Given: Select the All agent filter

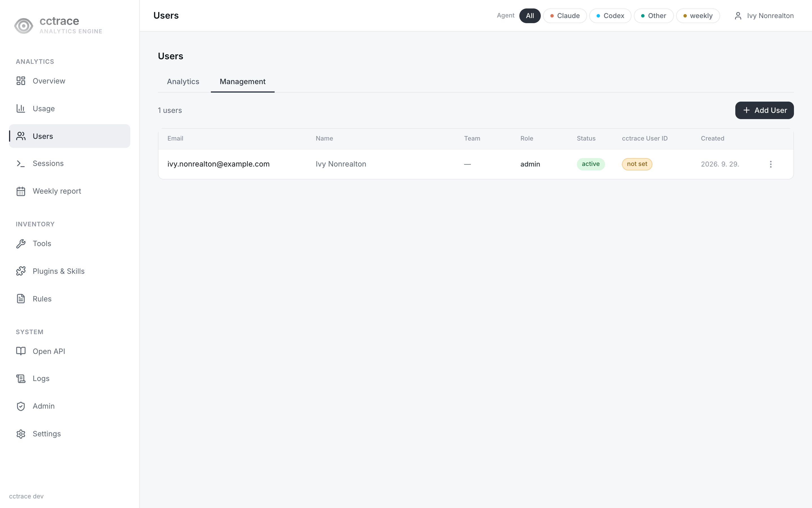Looking at the screenshot, I should tap(530, 16).
